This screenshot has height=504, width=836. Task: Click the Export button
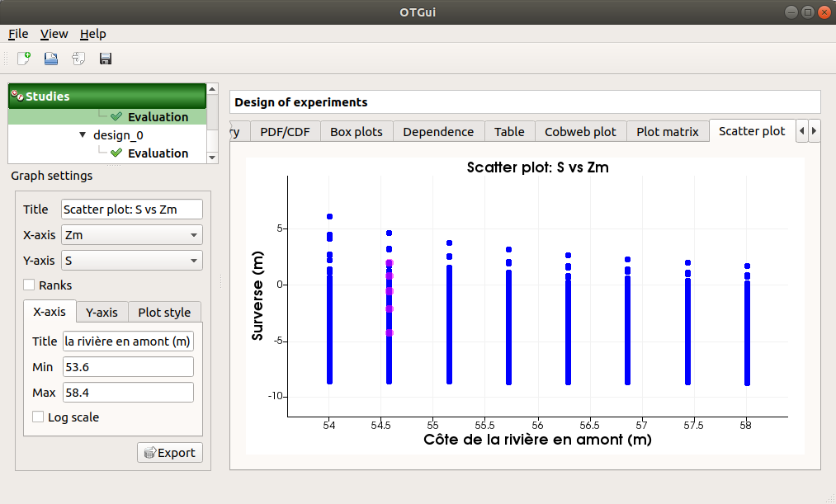coord(169,453)
